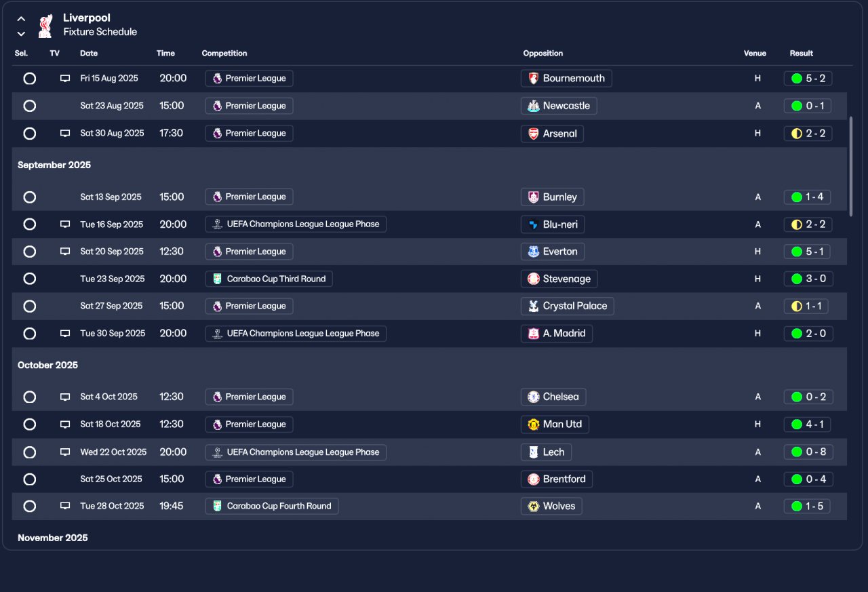Click the TV icon for the Blu-neri match

(65, 224)
